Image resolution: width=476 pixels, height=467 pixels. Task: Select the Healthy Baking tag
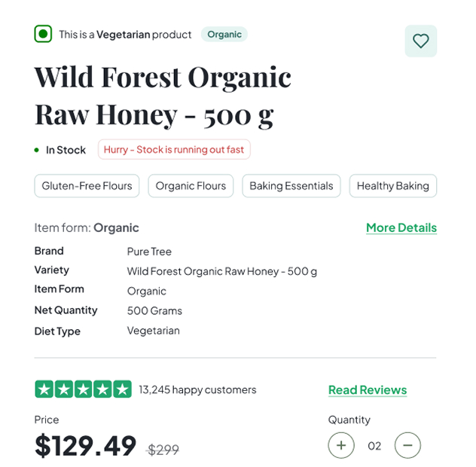click(x=393, y=185)
